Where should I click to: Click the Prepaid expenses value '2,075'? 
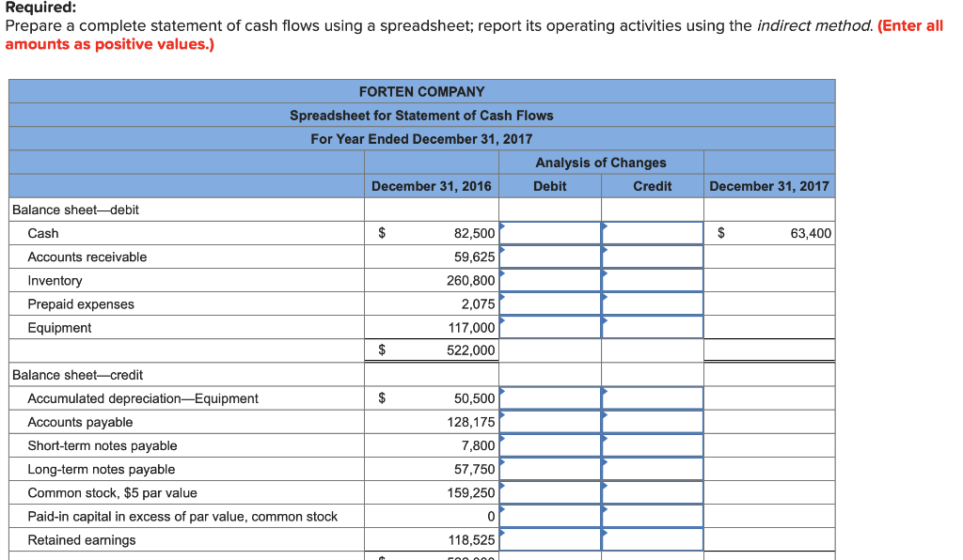478,304
